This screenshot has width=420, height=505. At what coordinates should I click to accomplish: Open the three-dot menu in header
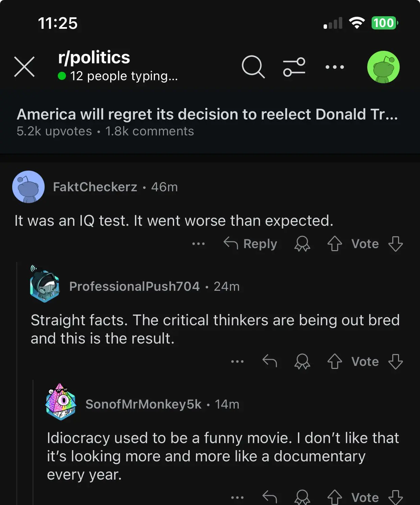click(x=334, y=67)
